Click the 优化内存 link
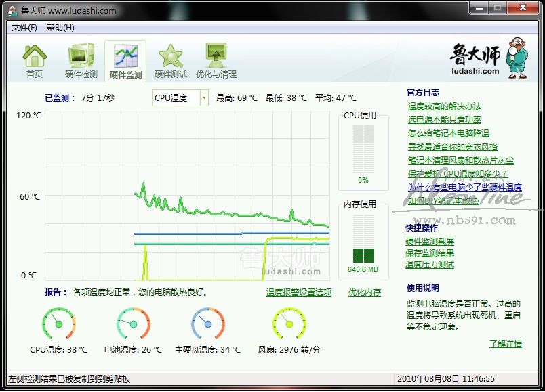 [365, 292]
